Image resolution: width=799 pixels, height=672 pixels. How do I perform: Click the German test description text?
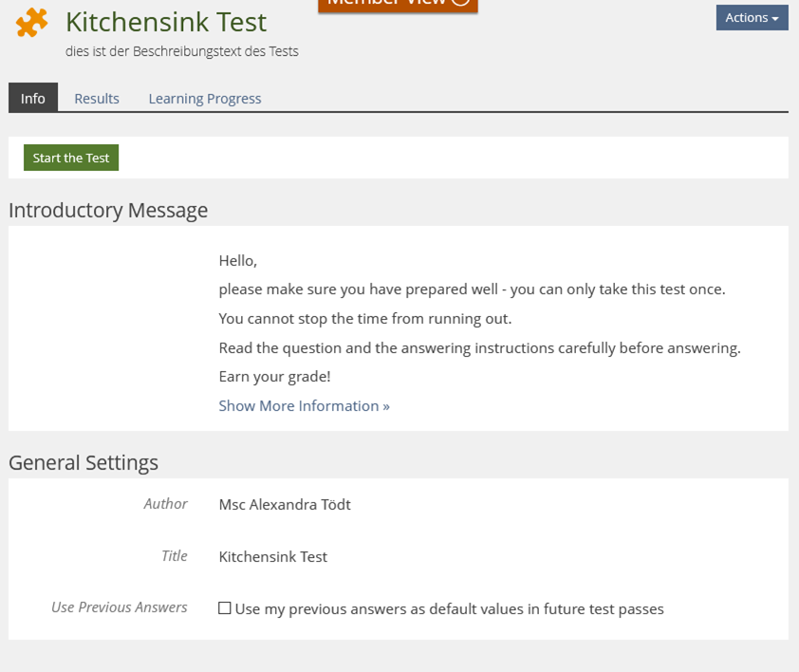pyautogui.click(x=182, y=51)
